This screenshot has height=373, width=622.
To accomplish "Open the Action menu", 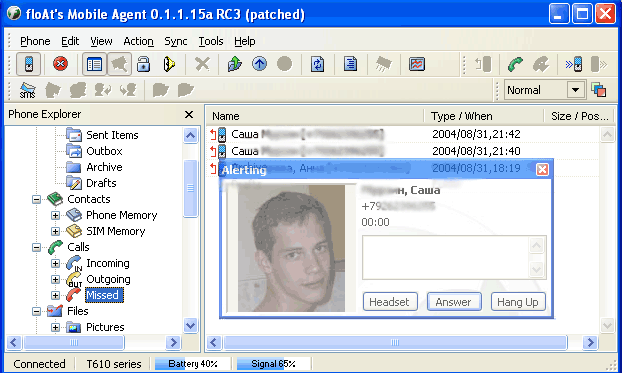I will [138, 41].
